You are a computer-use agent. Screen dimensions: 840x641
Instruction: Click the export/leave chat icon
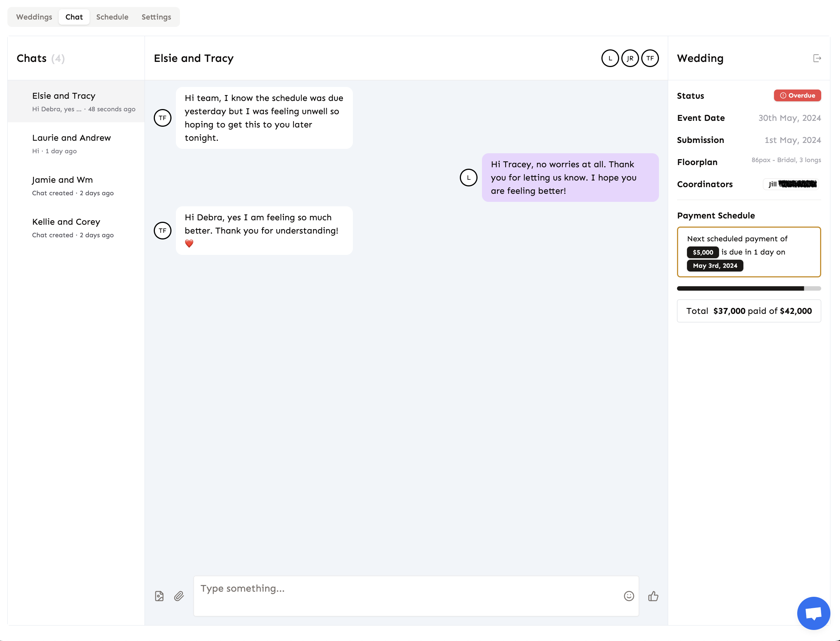(817, 58)
